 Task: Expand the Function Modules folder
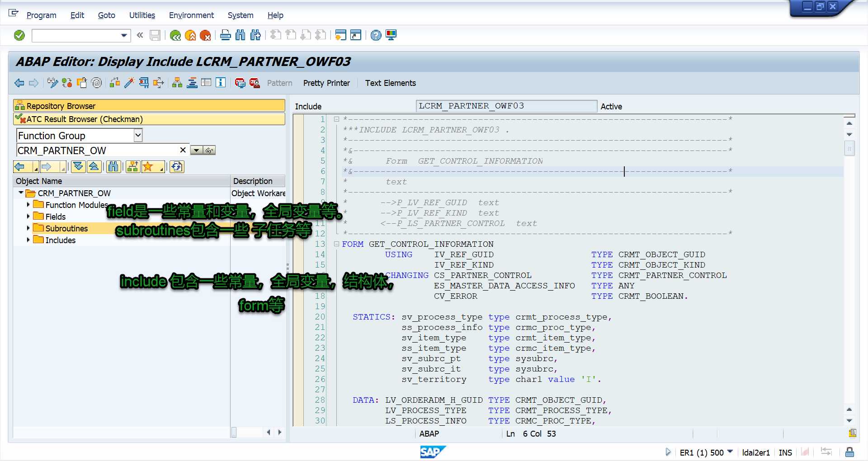(x=28, y=205)
